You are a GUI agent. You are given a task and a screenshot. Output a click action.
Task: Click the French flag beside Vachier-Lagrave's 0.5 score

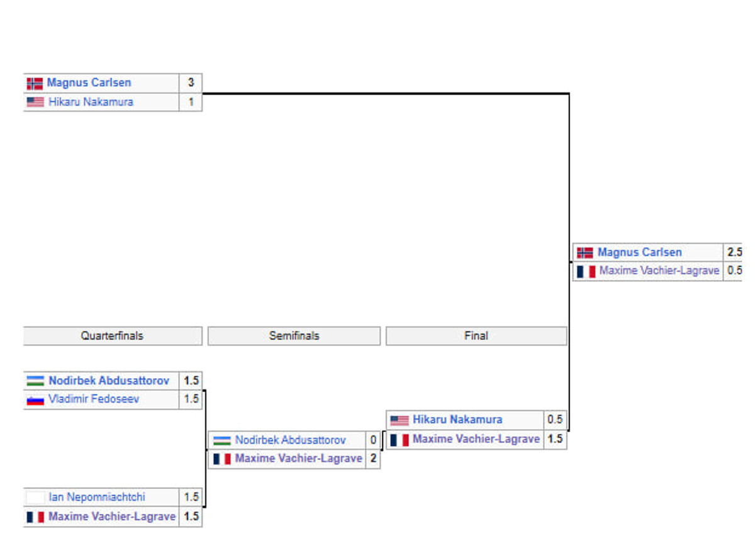[x=585, y=271]
